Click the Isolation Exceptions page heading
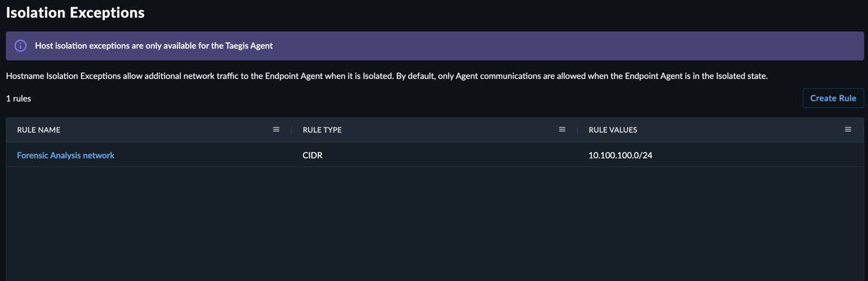Image resolution: width=868 pixels, height=281 pixels. tap(75, 12)
